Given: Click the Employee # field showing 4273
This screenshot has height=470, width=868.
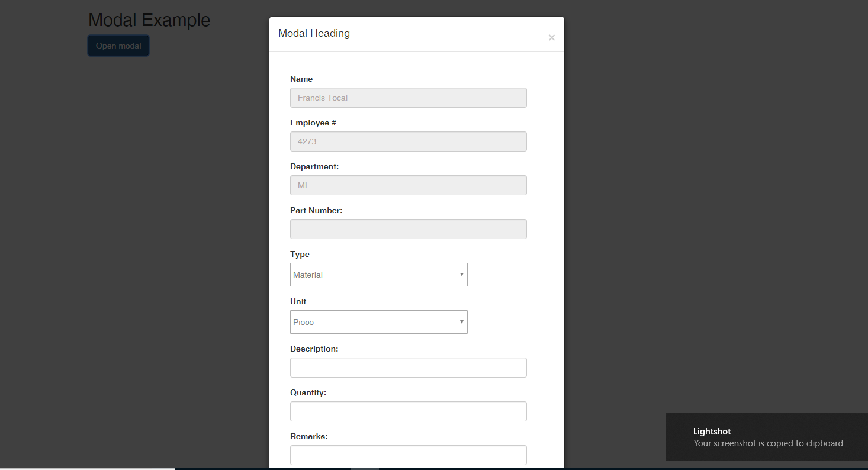Looking at the screenshot, I should click(409, 141).
